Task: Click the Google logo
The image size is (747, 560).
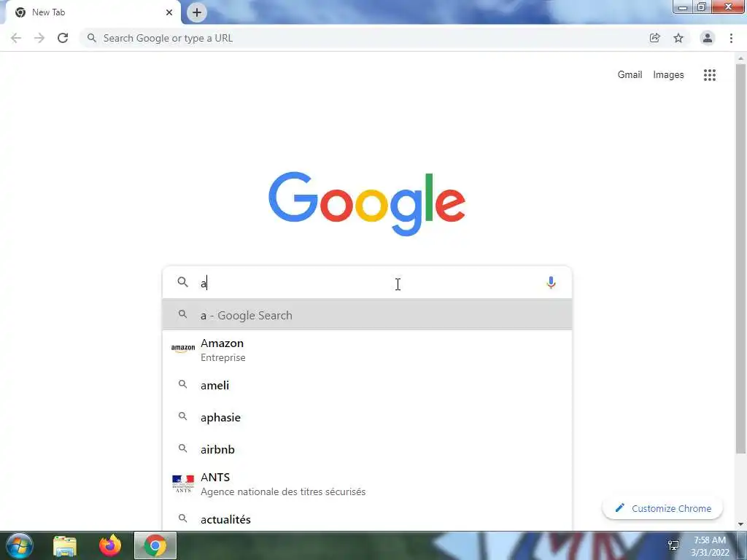Action: 367,203
